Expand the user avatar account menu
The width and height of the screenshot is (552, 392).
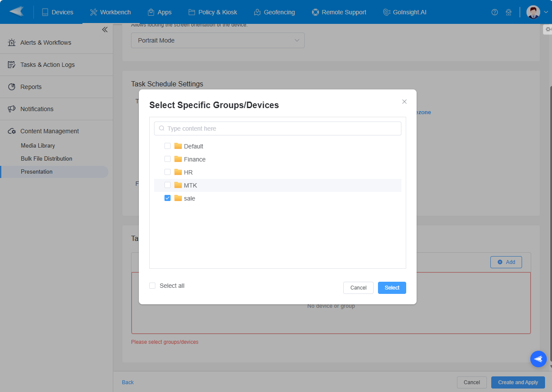[x=537, y=12]
